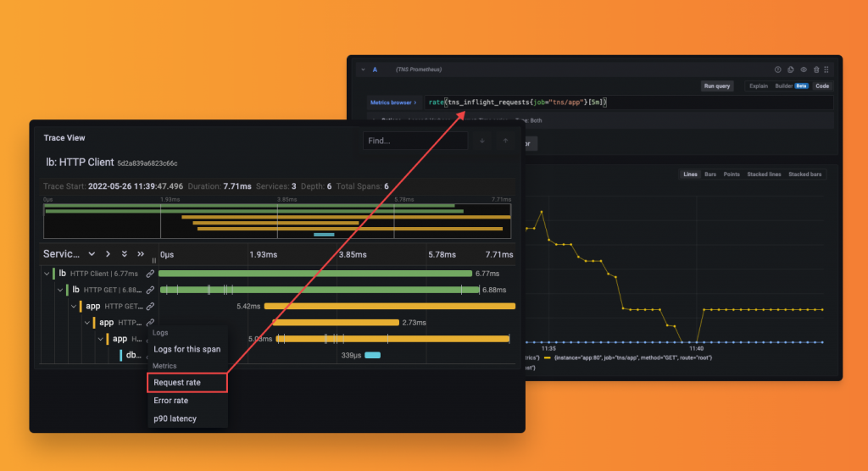Click the query name A

(375, 69)
